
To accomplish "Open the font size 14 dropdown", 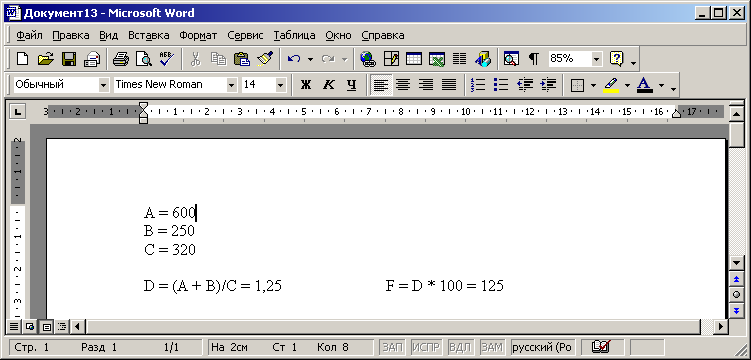I will [280, 85].
